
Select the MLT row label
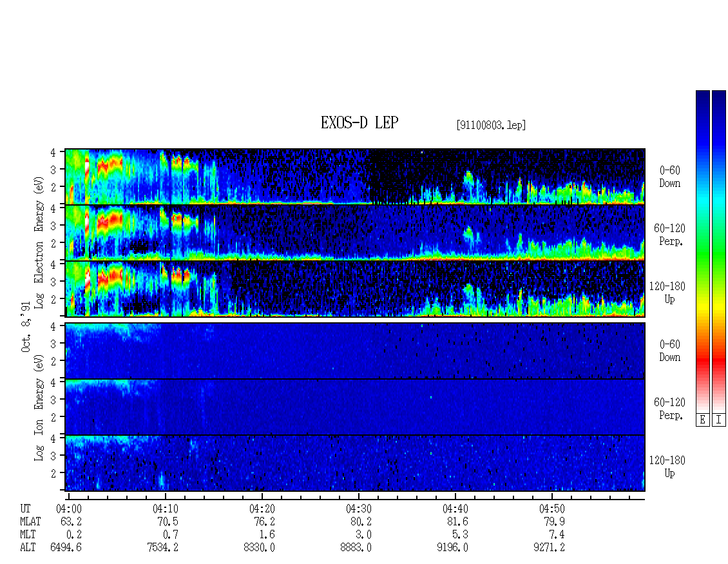[x=28, y=535]
